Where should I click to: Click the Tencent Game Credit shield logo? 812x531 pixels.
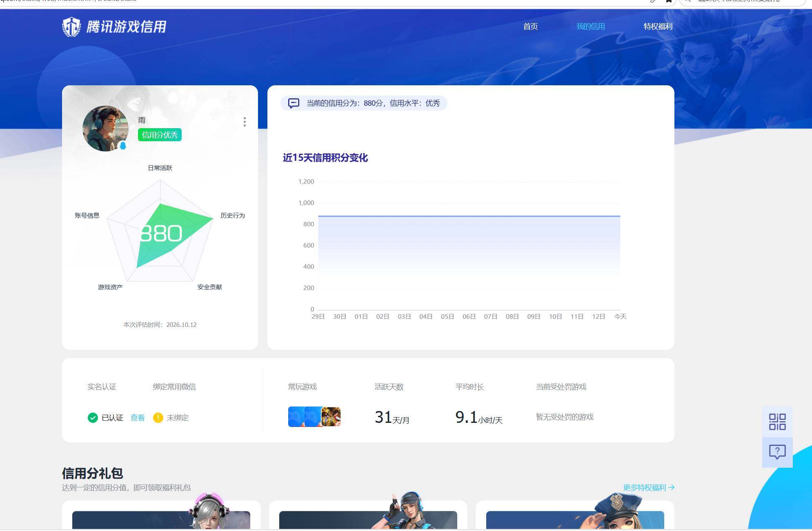coord(71,27)
